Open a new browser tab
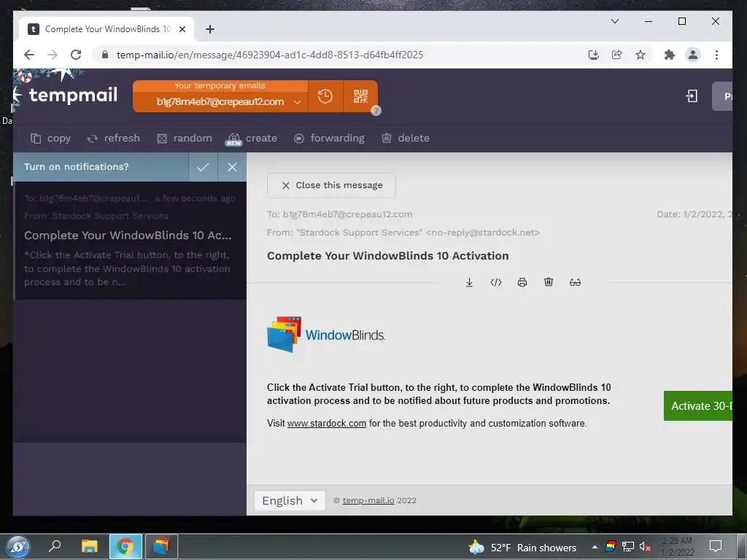The image size is (747, 560). pos(209,29)
